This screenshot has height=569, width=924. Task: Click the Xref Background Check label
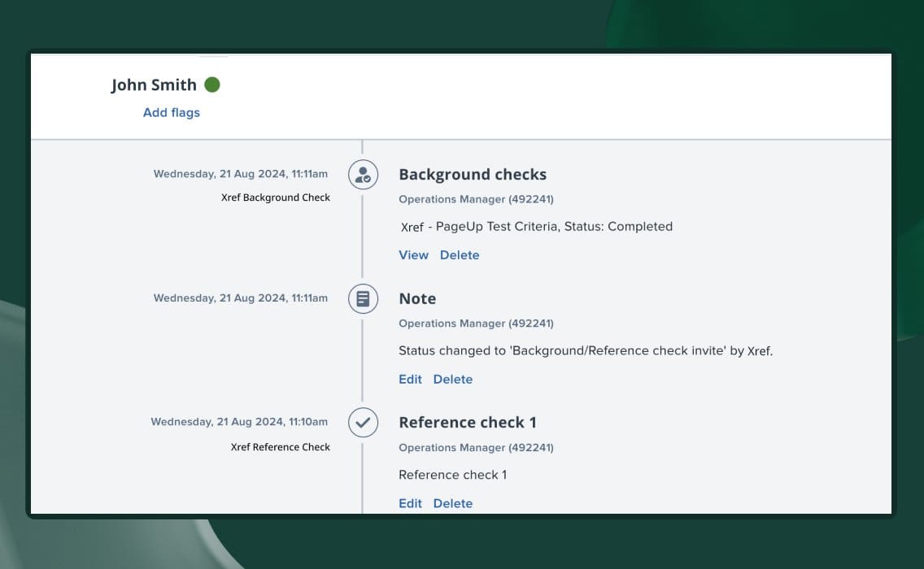tap(276, 198)
